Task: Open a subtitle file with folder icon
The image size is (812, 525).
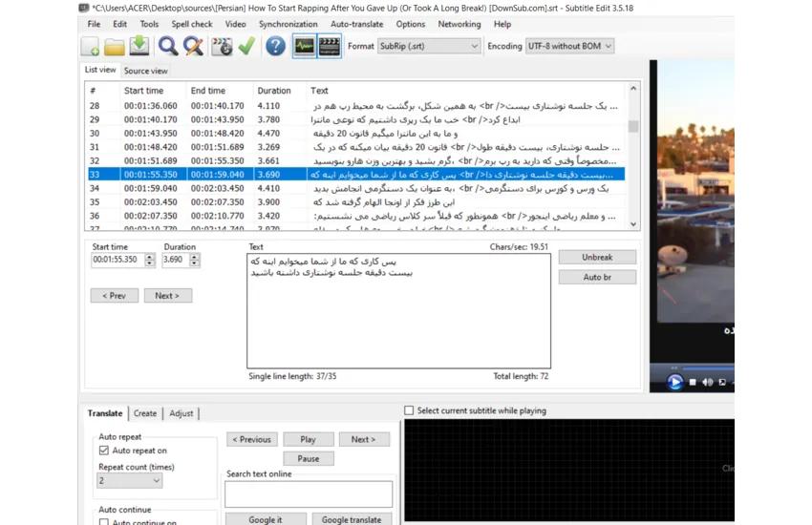Action: [x=115, y=46]
